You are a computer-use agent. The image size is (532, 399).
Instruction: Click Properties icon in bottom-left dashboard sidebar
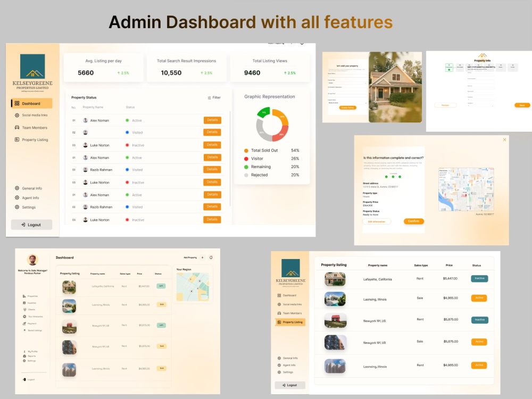pos(24,296)
